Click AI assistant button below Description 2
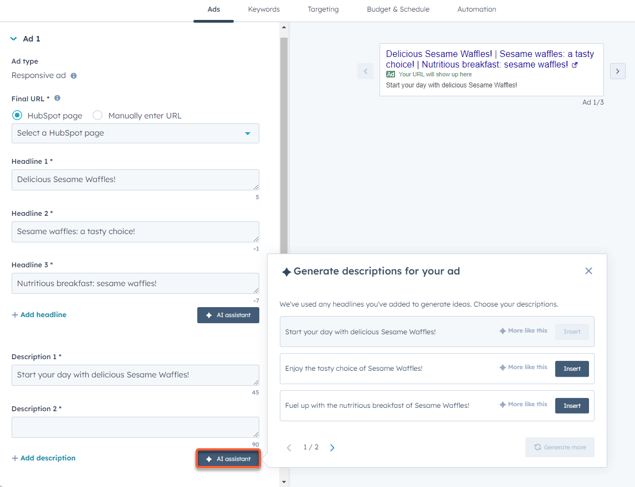635x487 pixels. coord(228,459)
